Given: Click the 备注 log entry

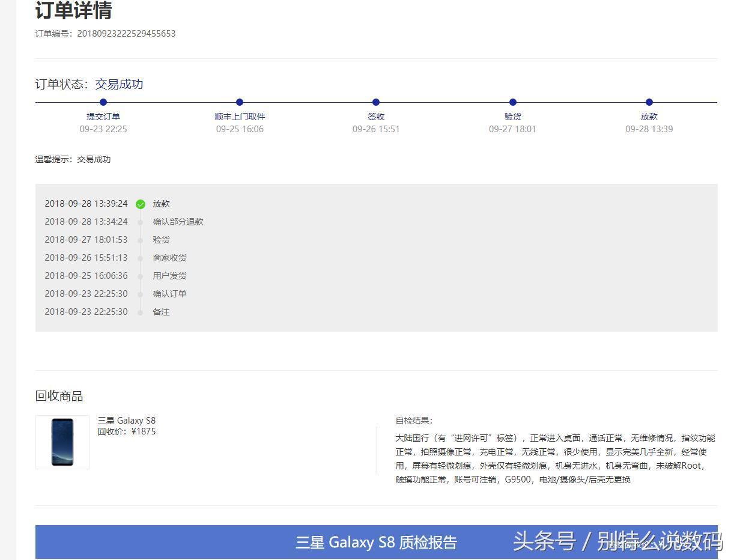Looking at the screenshot, I should (161, 312).
